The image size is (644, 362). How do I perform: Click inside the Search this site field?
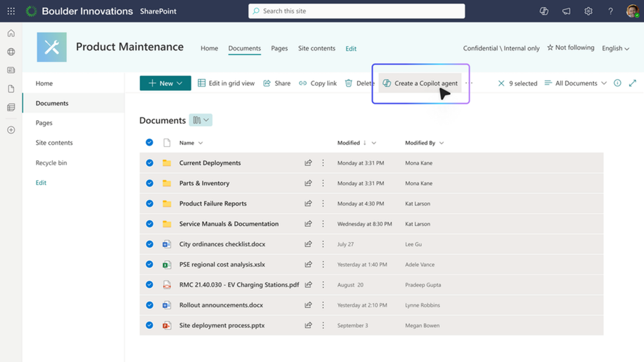[356, 11]
